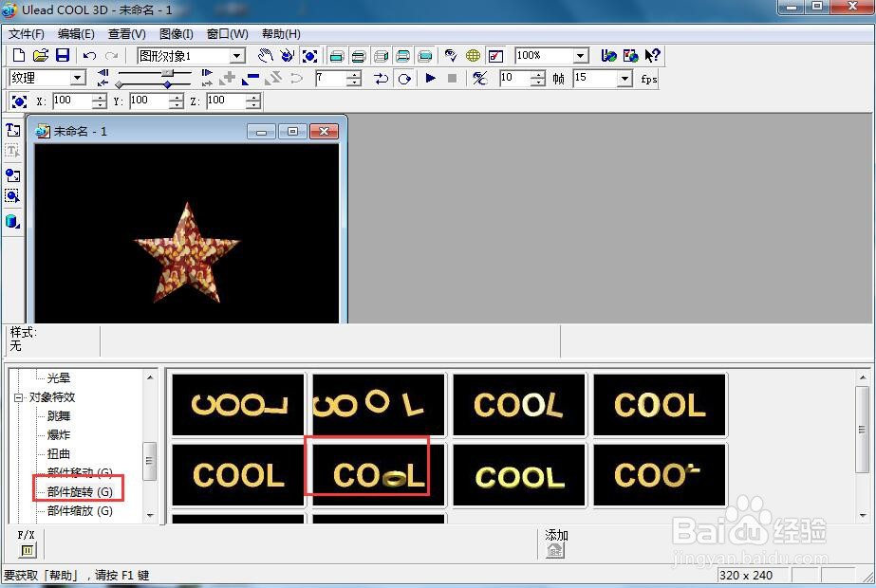The width and height of the screenshot is (876, 588).
Task: Select 爆炸 in effects tree
Action: click(x=59, y=435)
